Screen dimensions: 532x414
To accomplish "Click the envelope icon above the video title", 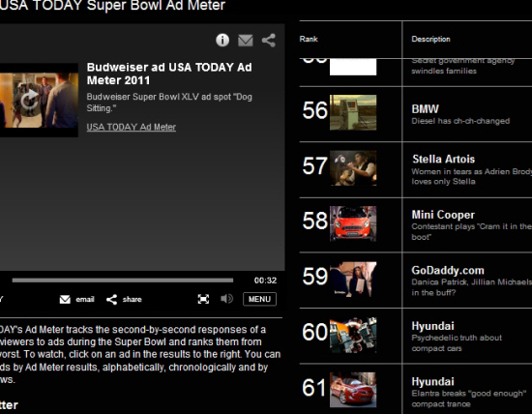I will (246, 41).
